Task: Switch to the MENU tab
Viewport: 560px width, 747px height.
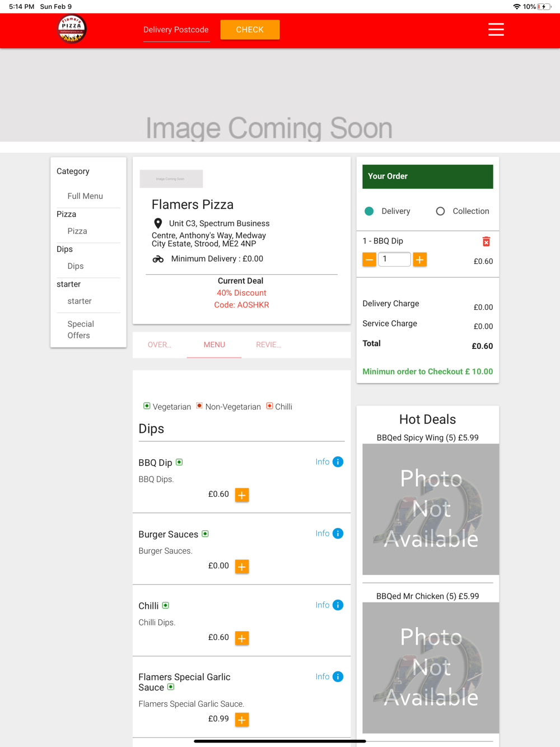Action: click(x=214, y=345)
